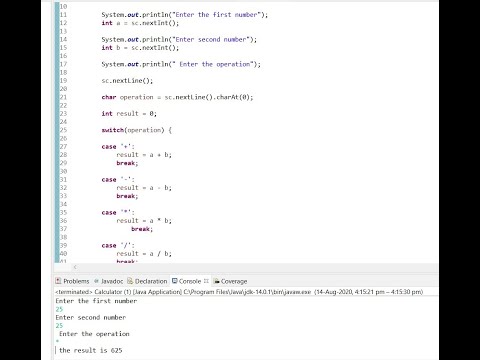Click line number 21 in the gutter
Screen dimensions: 480x360
[x=63, y=97]
